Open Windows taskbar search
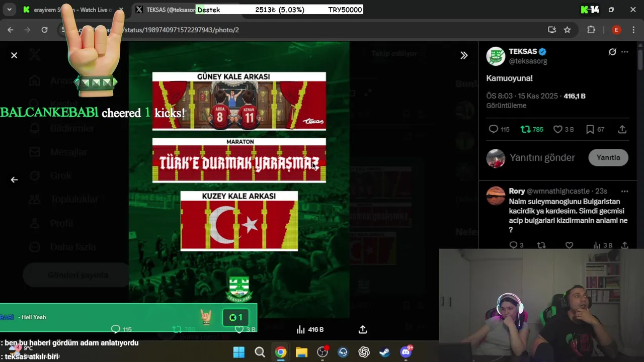Viewport: 644px width, 362px height. [x=260, y=352]
